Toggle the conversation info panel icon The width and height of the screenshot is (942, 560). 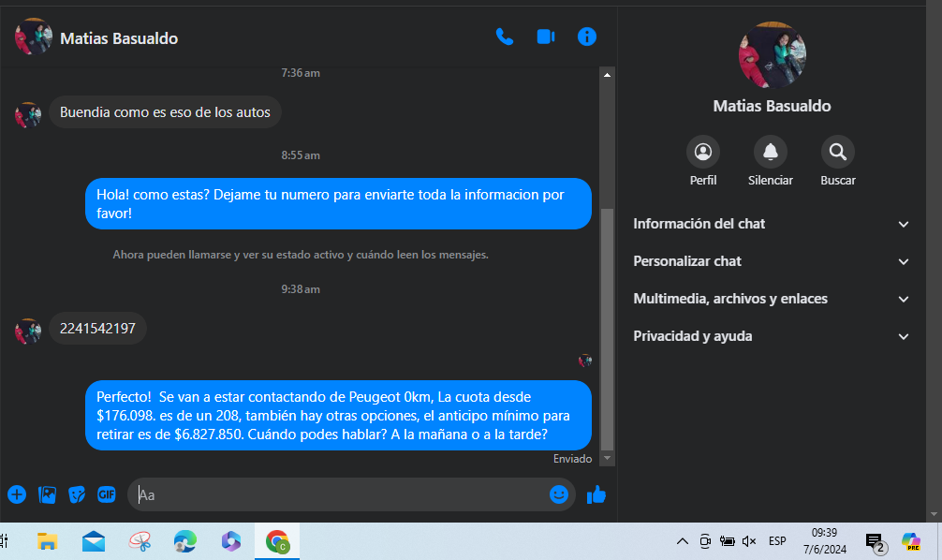coord(587,37)
